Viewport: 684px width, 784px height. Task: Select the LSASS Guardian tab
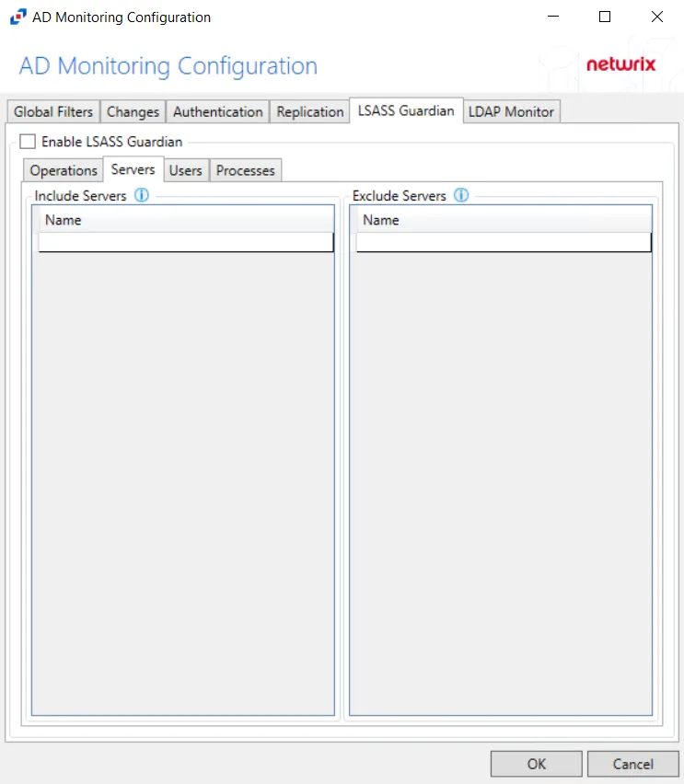406,110
